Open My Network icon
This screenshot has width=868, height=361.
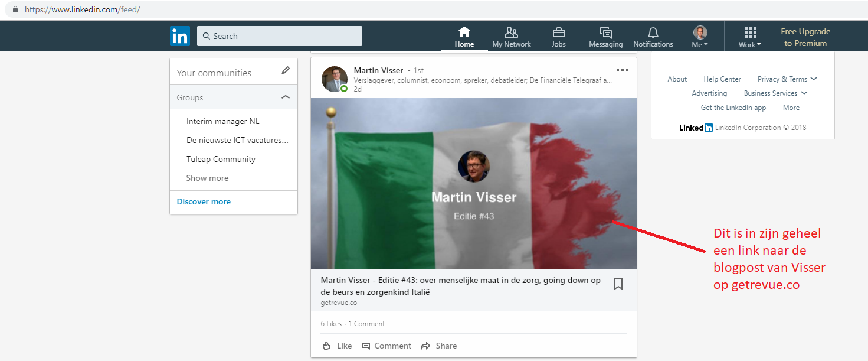pos(512,32)
